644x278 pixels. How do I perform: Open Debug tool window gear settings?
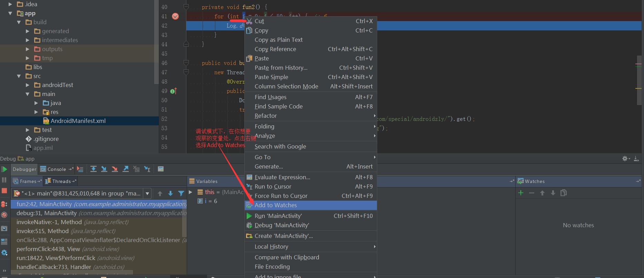tap(626, 159)
